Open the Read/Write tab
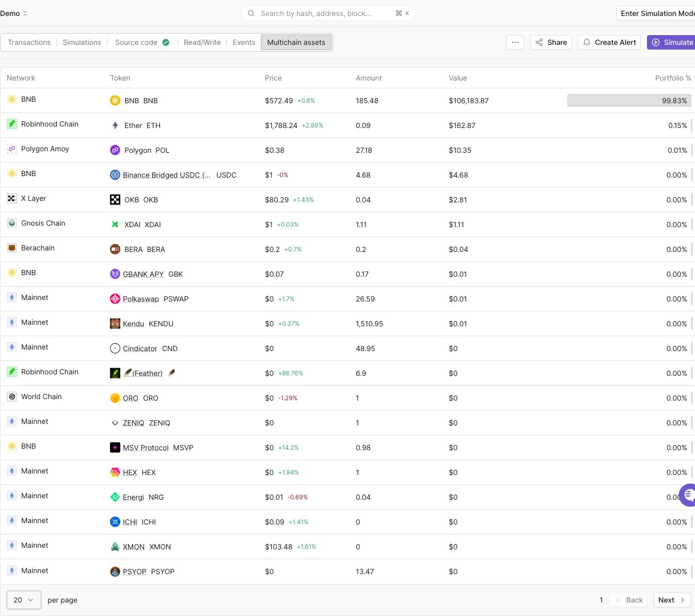The width and height of the screenshot is (695, 616). [202, 42]
